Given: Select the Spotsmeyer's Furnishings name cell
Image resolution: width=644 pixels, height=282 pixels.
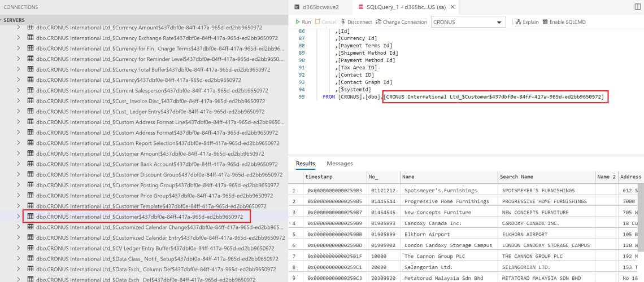Looking at the screenshot, I should coord(449,191).
